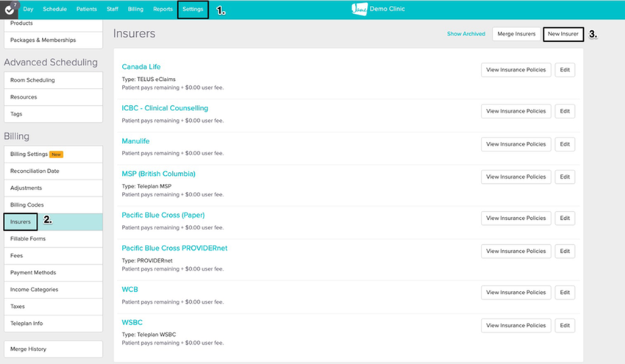The width and height of the screenshot is (625, 364).
Task: Open ICBC - Clinical Counselling insurer
Action: (165, 108)
